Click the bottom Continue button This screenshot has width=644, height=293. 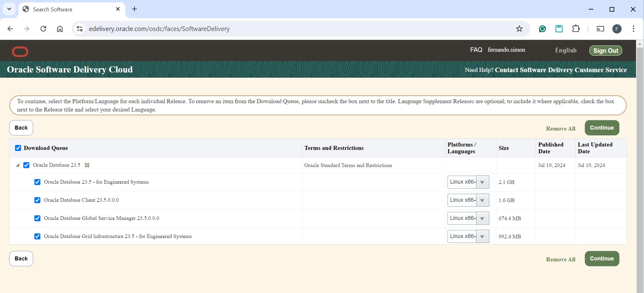point(602,259)
